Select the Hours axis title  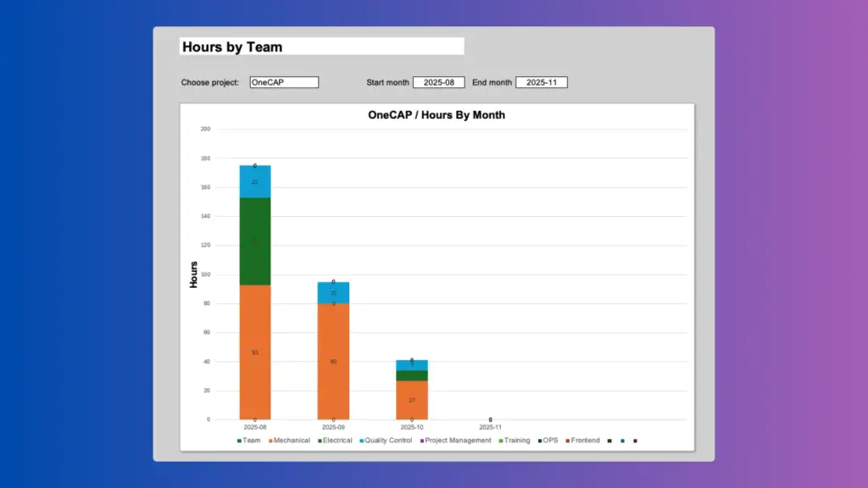pyautogui.click(x=192, y=274)
